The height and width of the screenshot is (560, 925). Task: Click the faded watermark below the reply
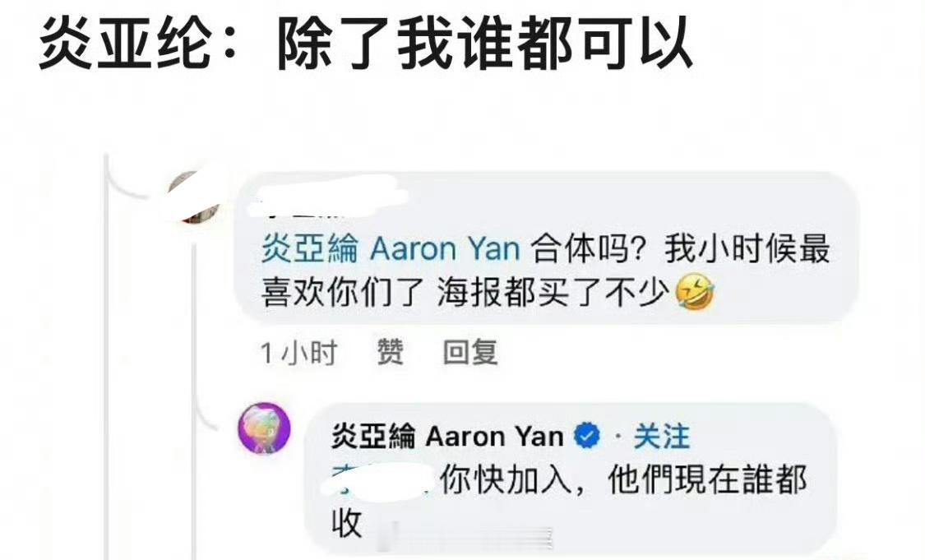466,537
